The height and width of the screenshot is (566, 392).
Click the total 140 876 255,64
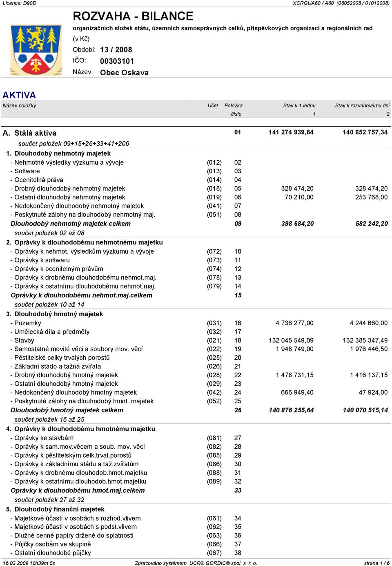tap(291, 410)
